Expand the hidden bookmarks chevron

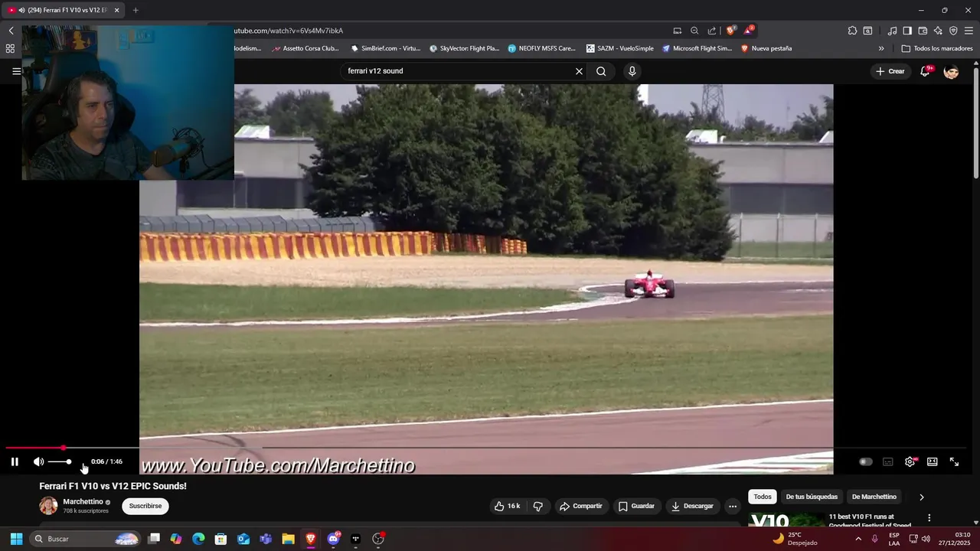click(x=881, y=48)
